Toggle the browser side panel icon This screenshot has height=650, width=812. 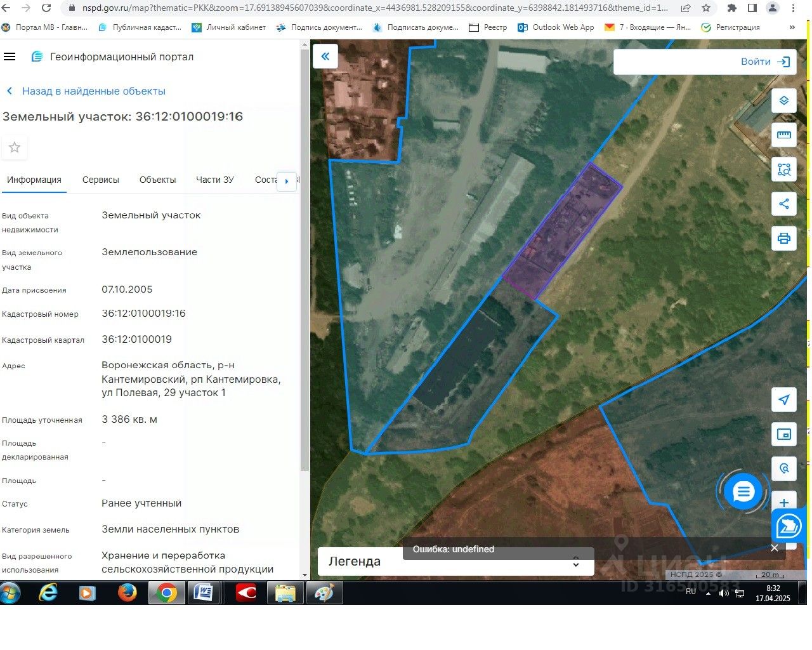pos(752,8)
